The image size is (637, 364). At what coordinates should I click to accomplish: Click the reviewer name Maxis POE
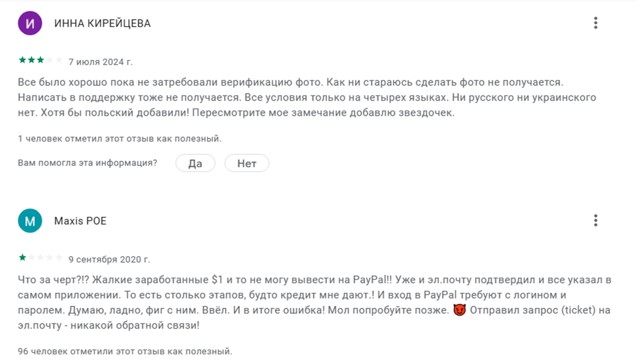pos(80,221)
